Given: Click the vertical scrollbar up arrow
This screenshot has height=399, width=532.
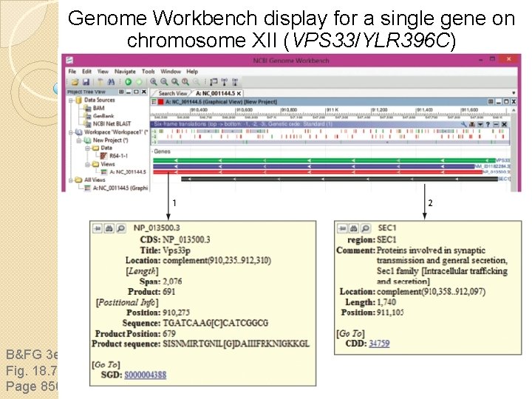Looking at the screenshot, I should click(x=514, y=110).
